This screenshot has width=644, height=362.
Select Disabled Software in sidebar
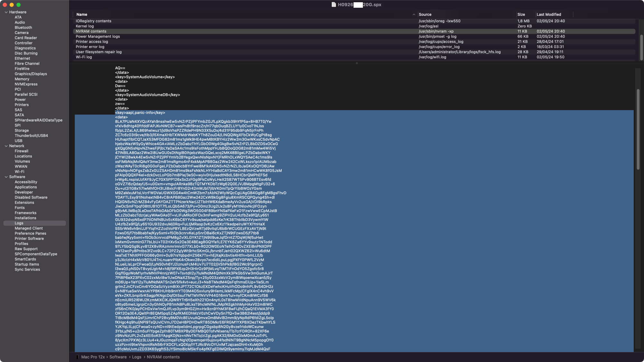coord(31,198)
